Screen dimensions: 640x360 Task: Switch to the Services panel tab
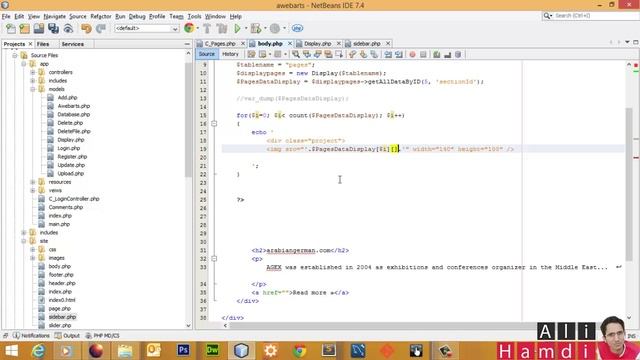(x=73, y=44)
